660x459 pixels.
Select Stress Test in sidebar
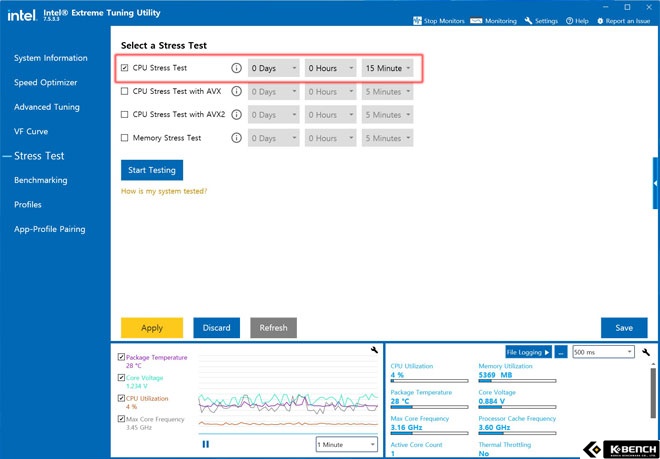(39, 156)
